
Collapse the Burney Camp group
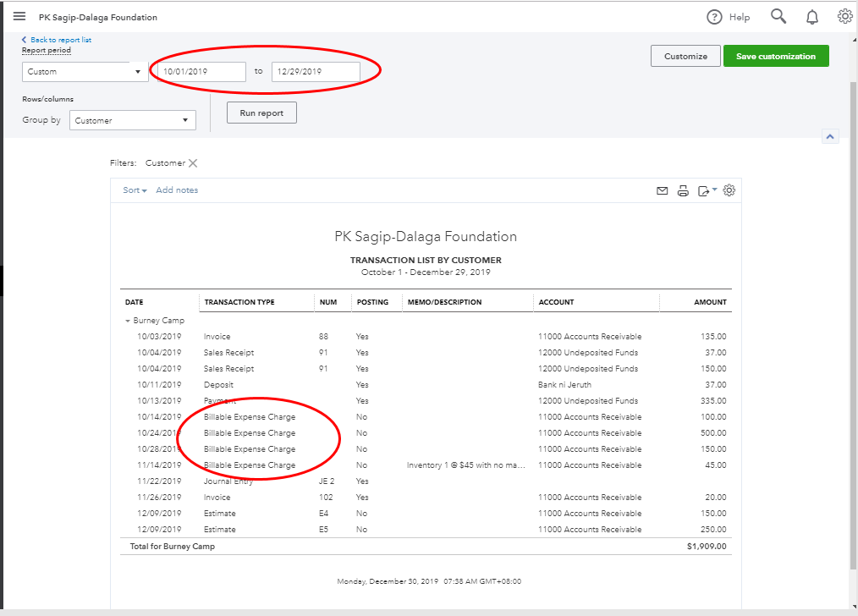pos(128,322)
